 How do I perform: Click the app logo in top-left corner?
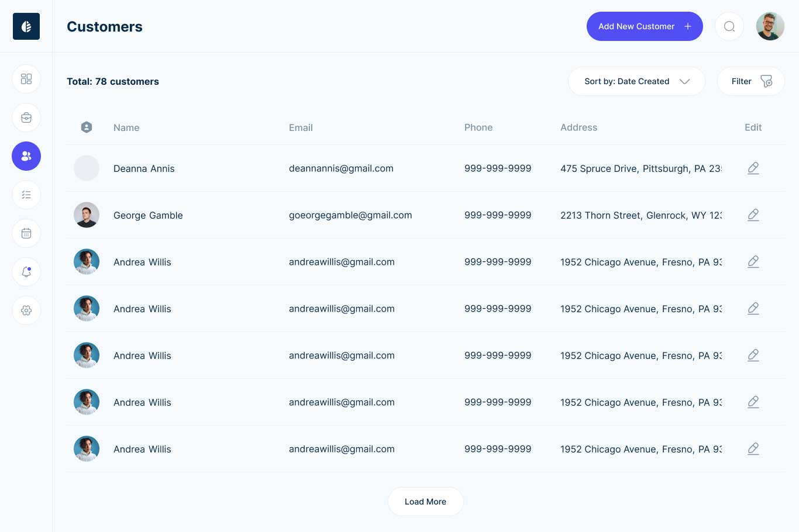(26, 26)
